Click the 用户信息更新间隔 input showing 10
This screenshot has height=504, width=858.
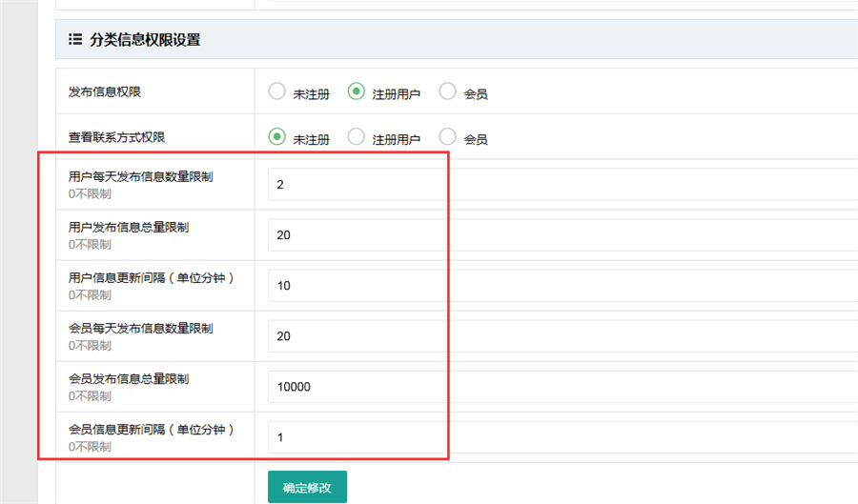[562, 286]
